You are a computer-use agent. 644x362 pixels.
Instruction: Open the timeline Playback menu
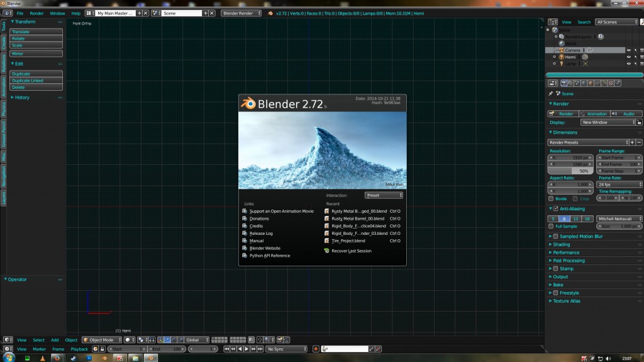pos(79,349)
